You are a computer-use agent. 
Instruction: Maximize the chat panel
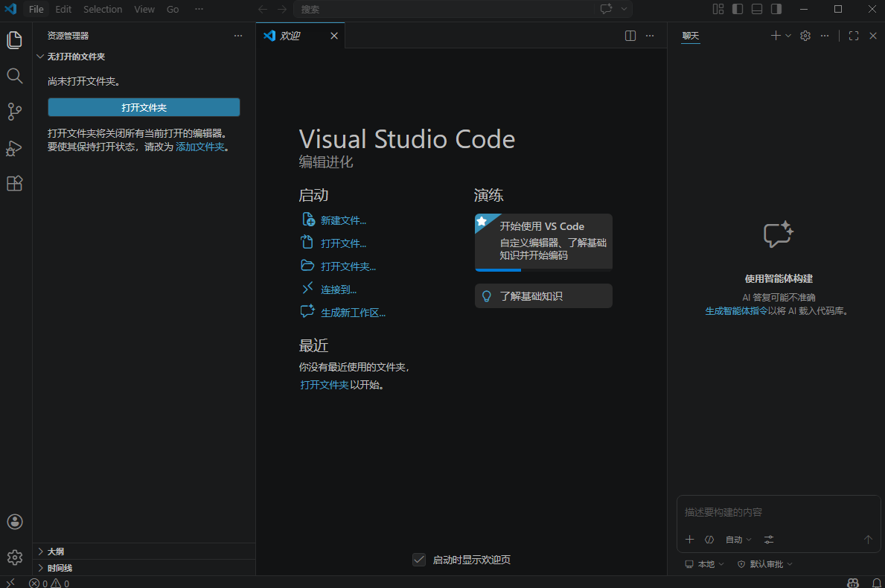pos(854,36)
